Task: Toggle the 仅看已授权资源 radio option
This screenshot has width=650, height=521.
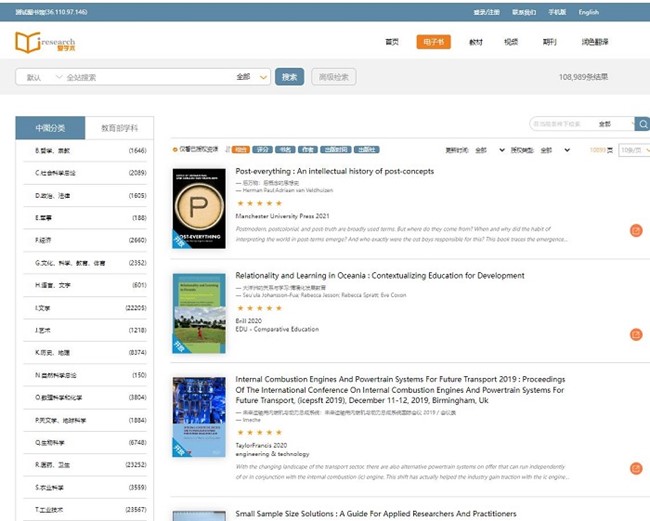Action: tap(175, 150)
